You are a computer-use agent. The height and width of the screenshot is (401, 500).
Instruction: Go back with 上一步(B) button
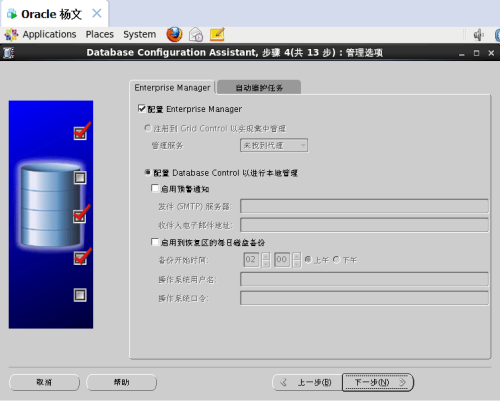(307, 382)
